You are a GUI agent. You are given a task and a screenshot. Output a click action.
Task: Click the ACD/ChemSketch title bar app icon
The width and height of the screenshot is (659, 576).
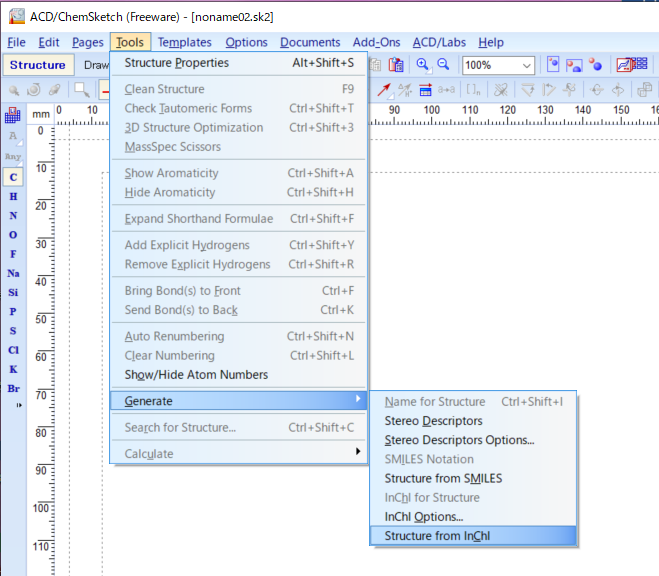pos(17,17)
